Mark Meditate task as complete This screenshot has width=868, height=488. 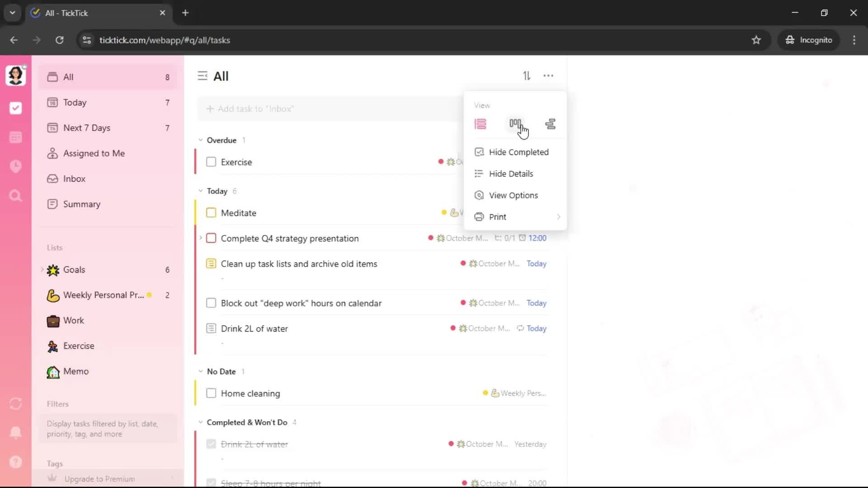pos(211,213)
